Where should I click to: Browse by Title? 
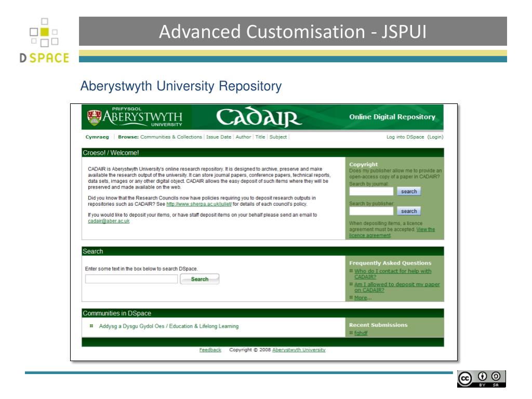pos(260,137)
